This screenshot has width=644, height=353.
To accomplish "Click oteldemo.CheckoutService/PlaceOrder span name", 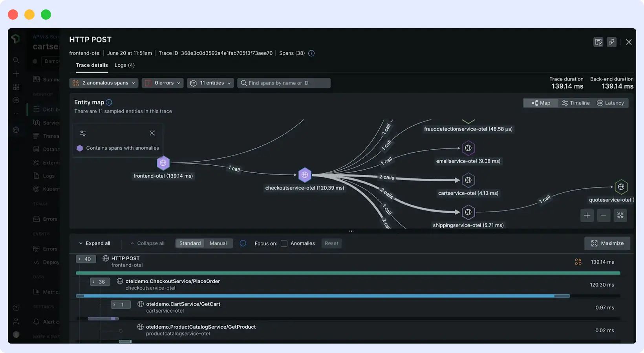I will click(x=173, y=281).
